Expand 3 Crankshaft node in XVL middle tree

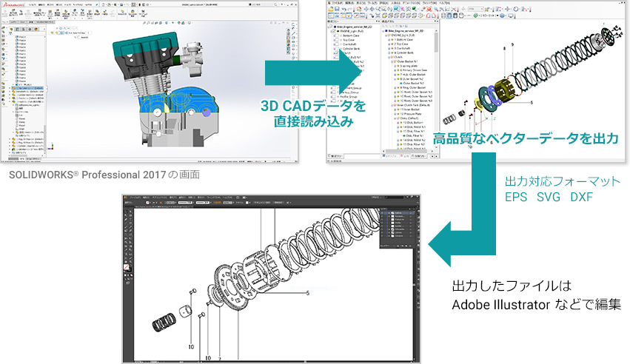coord(389,48)
